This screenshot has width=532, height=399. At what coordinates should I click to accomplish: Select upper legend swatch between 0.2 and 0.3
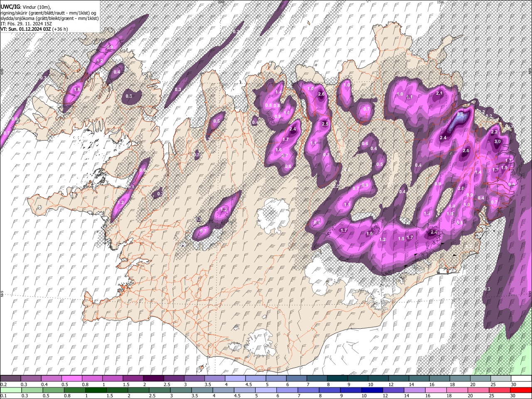[10, 378]
